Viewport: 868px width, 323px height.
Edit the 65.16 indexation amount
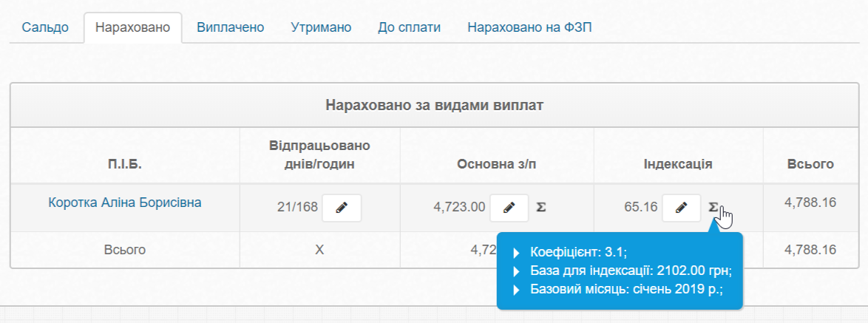[681, 208]
